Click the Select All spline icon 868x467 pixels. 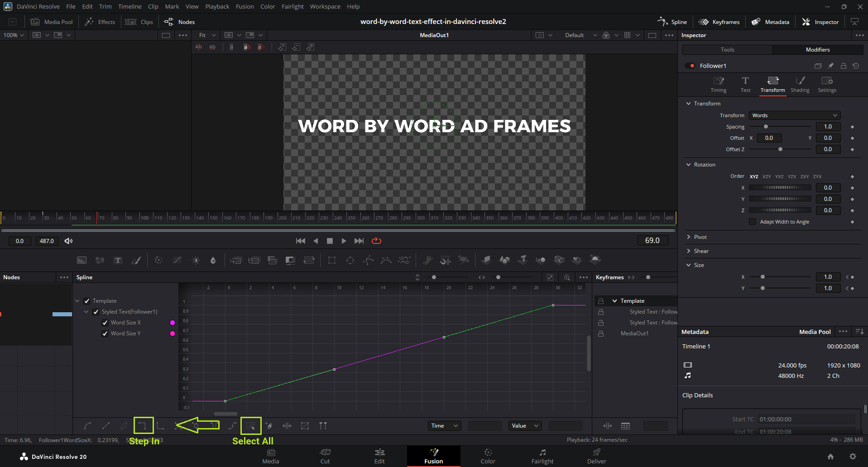250,425
